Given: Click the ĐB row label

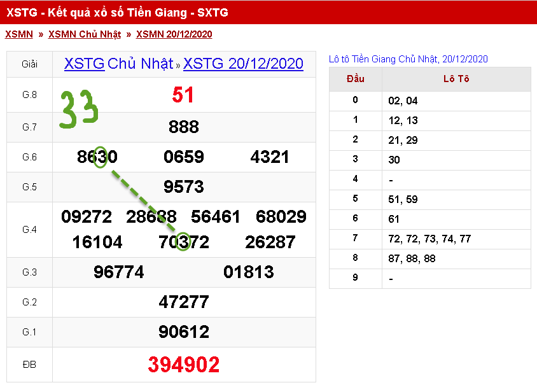Looking at the screenshot, I should coord(29,365).
